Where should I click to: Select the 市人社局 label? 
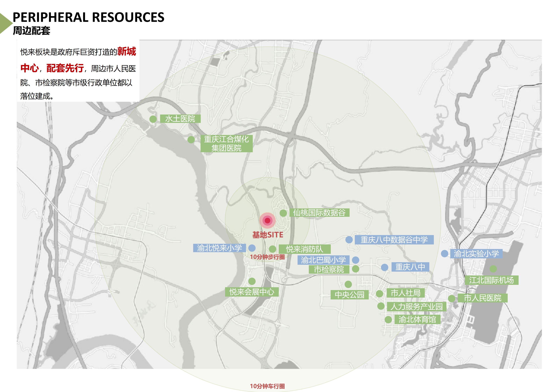pos(406,293)
